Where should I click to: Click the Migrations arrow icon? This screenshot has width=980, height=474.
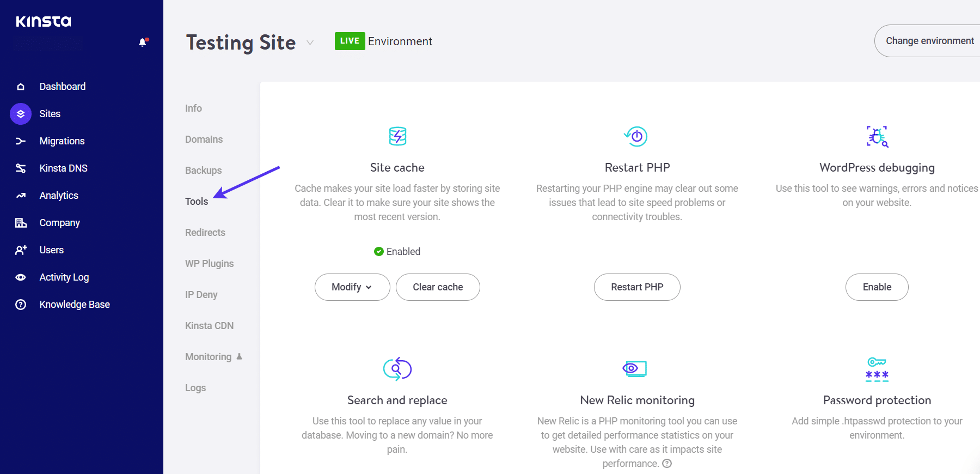(21, 141)
